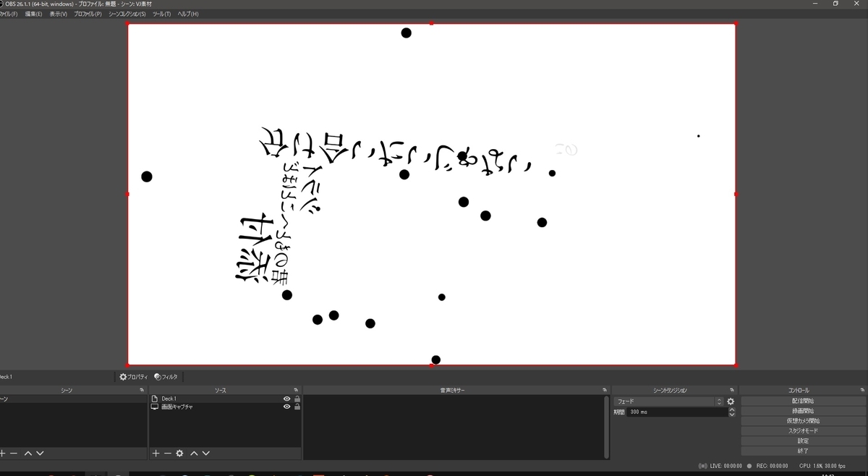
Task: Select the scene entry in the シーン list
Action: click(x=72, y=399)
